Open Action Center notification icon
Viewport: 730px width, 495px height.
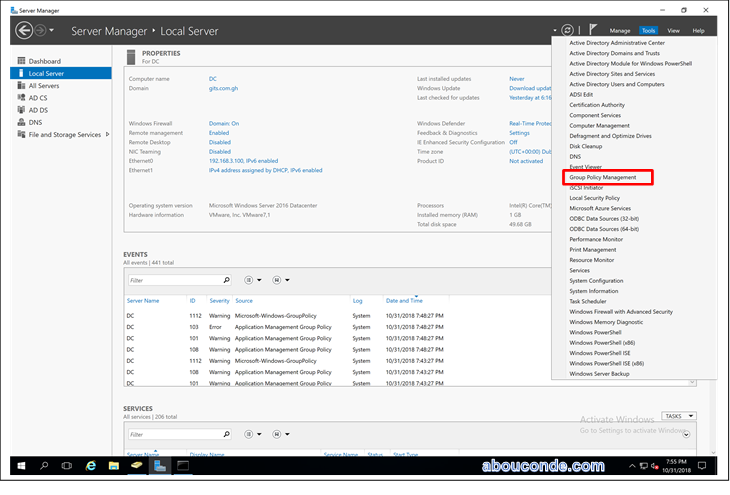pyautogui.click(x=702, y=466)
